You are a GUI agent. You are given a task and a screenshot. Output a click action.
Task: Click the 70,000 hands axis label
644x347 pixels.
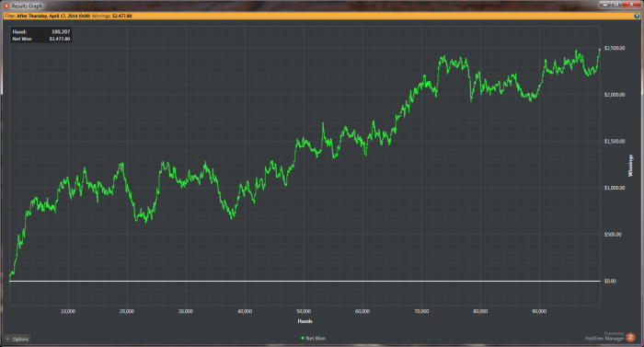pyautogui.click(x=421, y=311)
